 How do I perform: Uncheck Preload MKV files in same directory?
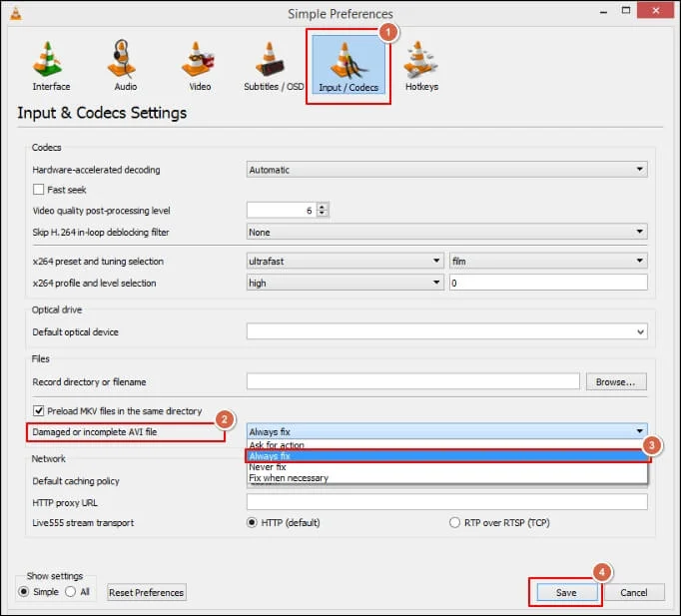pyautogui.click(x=38, y=410)
